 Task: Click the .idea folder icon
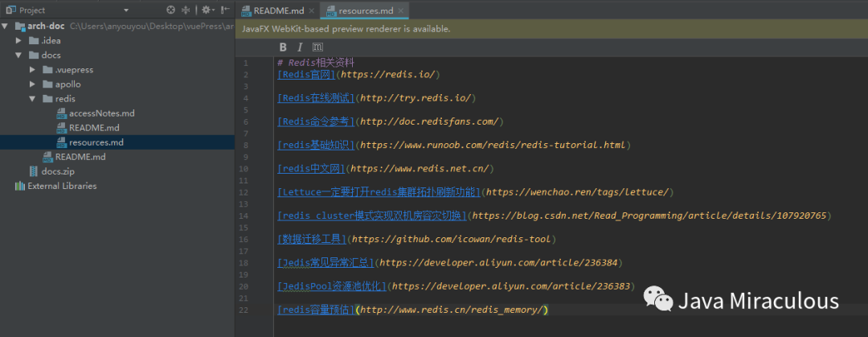tap(34, 40)
